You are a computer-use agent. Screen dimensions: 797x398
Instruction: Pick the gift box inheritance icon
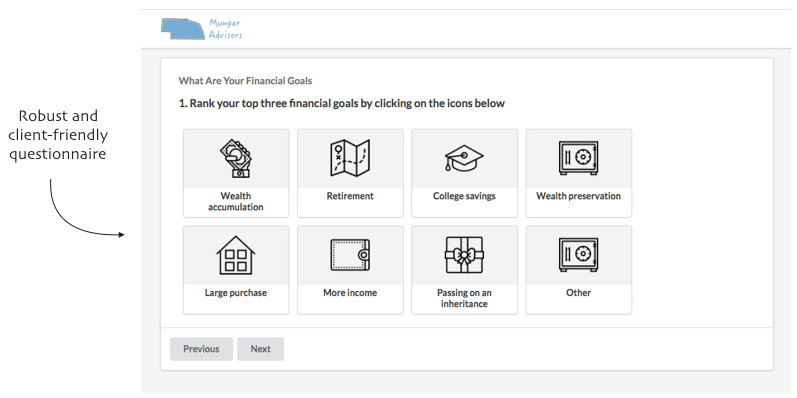click(x=464, y=255)
